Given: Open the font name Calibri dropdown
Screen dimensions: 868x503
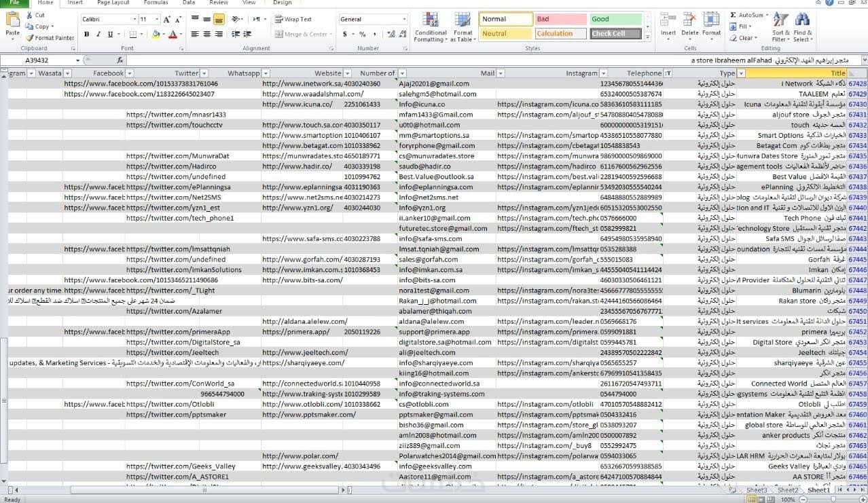Looking at the screenshot, I should coord(134,20).
